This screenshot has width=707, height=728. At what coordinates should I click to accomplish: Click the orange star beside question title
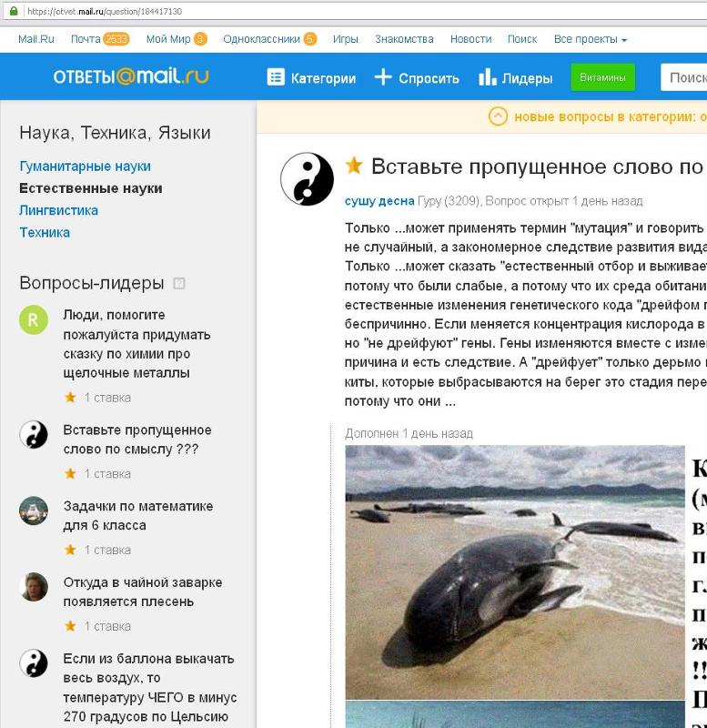click(x=354, y=166)
